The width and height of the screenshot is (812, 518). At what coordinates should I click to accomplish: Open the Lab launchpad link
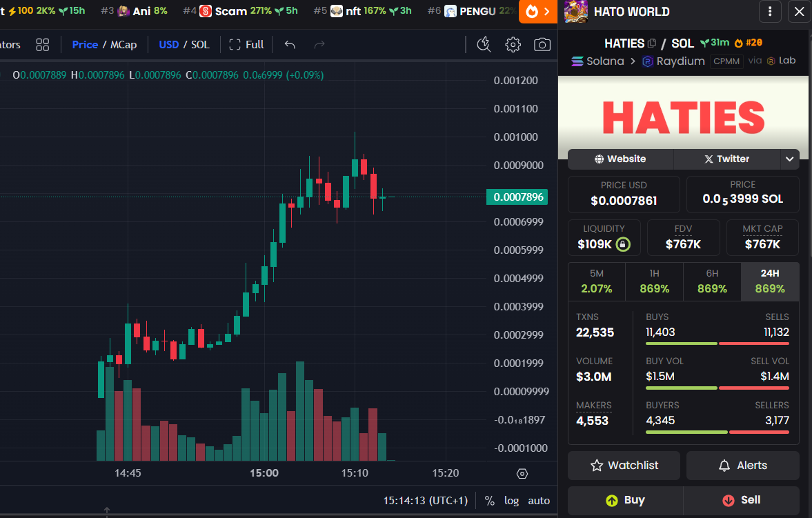click(x=781, y=61)
